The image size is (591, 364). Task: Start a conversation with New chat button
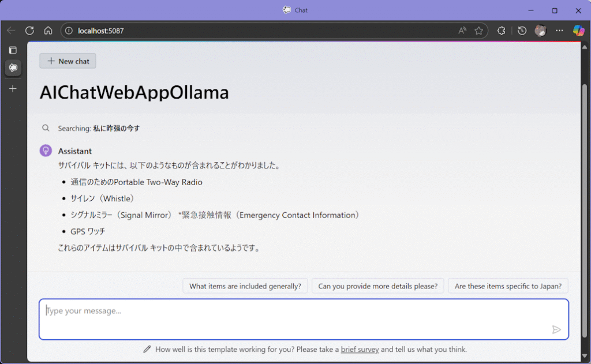click(x=68, y=61)
